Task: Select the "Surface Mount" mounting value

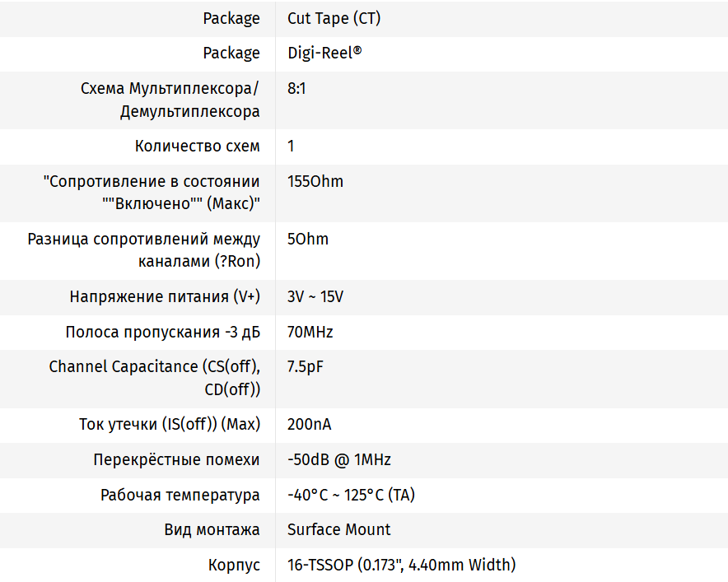Action: click(x=339, y=529)
